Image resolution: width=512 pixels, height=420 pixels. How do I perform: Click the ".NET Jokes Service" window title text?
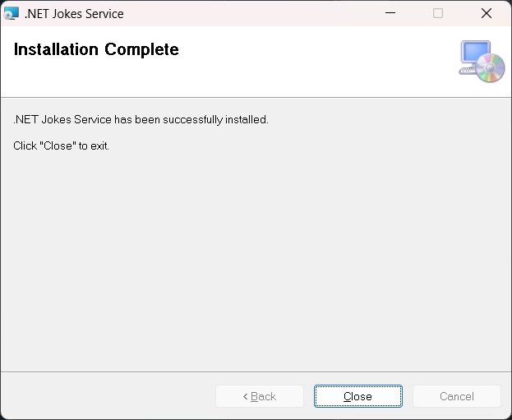(x=74, y=14)
